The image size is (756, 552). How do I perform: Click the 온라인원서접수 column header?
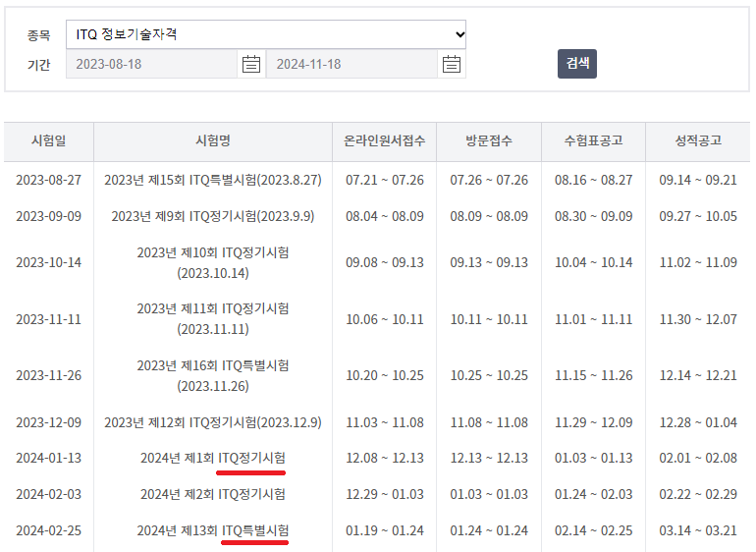384,140
